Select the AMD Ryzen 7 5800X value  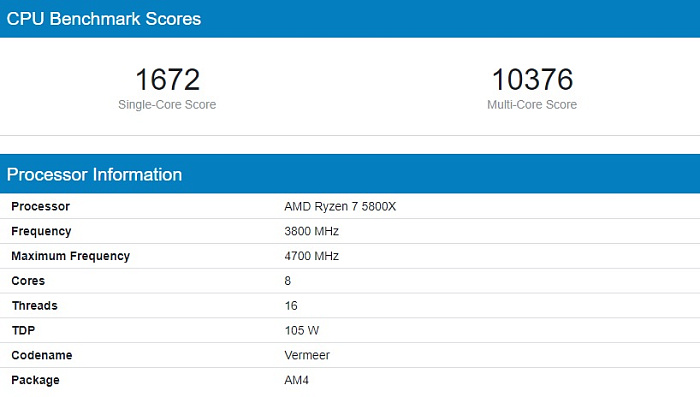click(x=340, y=206)
